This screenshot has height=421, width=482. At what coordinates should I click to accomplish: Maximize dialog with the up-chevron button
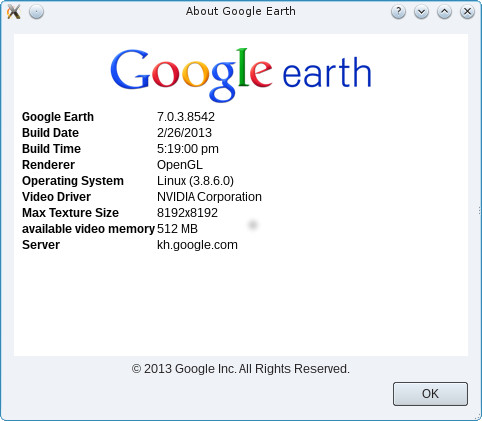[444, 12]
